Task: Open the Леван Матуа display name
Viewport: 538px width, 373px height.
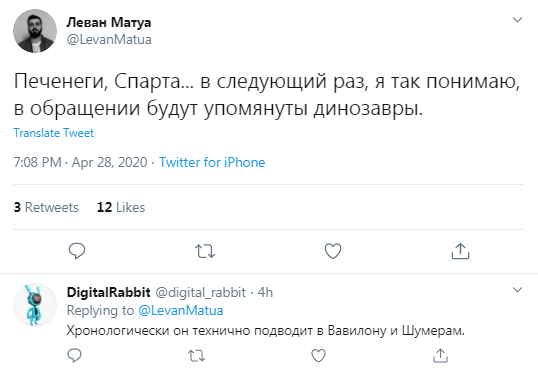Action: click(109, 22)
